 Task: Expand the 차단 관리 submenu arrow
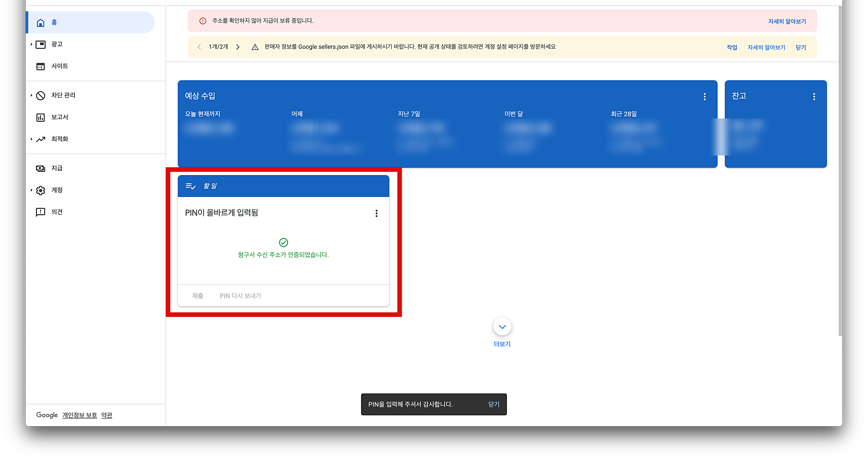31,95
